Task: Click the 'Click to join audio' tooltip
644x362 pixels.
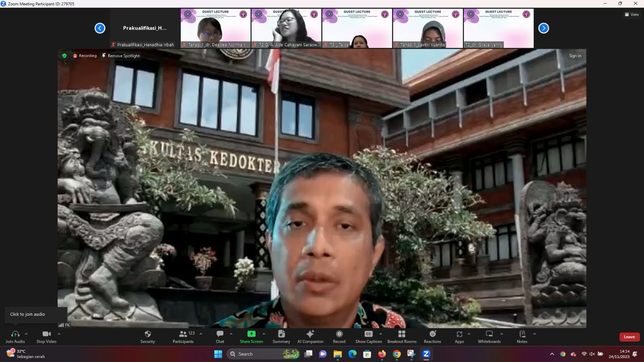Action: [35, 315]
